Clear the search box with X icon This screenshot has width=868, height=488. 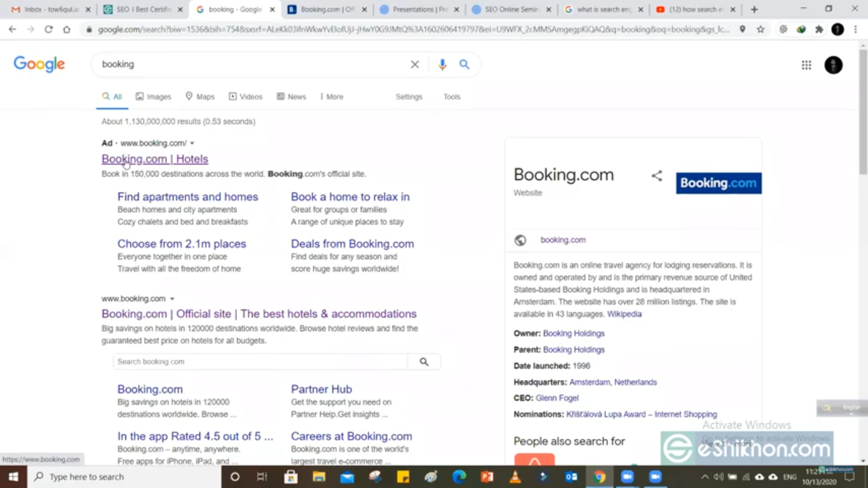click(x=415, y=64)
